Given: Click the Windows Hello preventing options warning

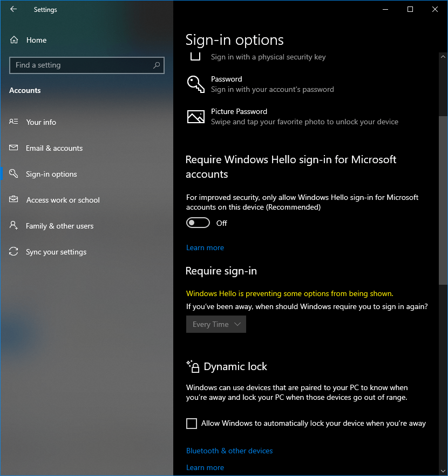Looking at the screenshot, I should [x=290, y=293].
